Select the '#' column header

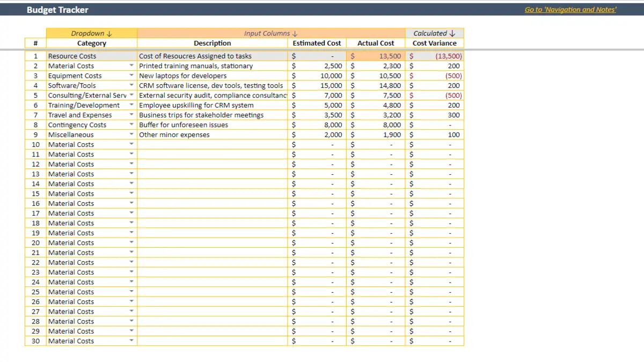click(35, 43)
